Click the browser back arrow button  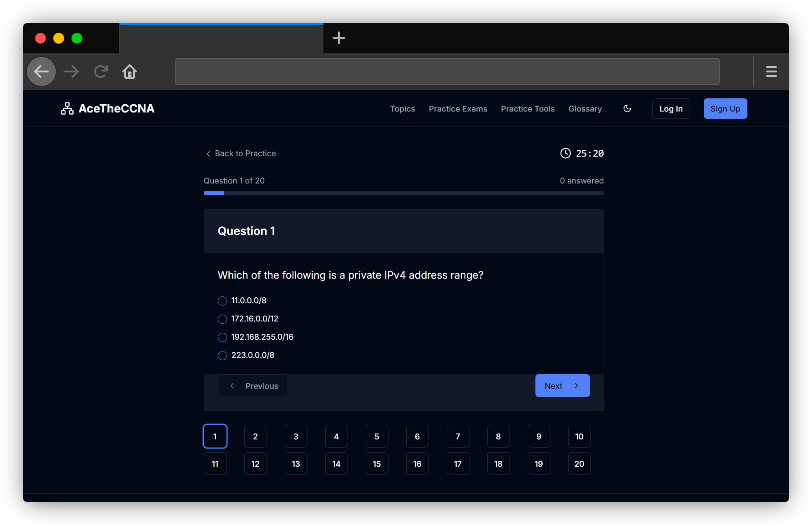41,71
